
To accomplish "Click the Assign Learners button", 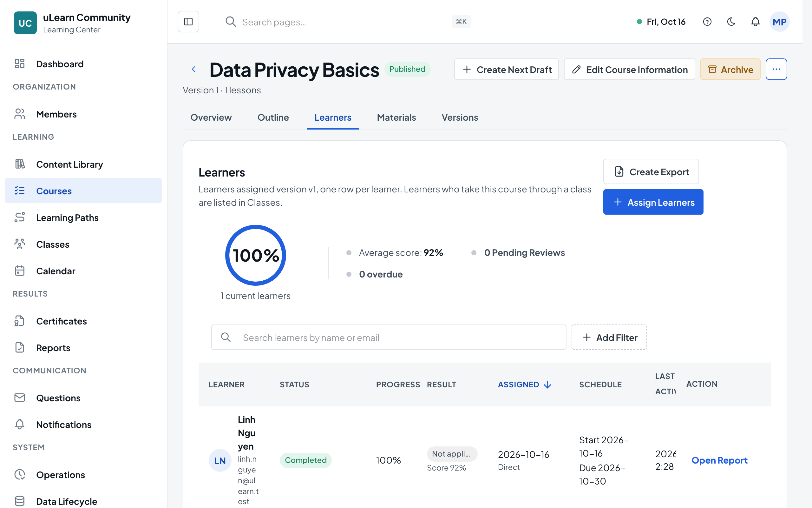I will (653, 202).
